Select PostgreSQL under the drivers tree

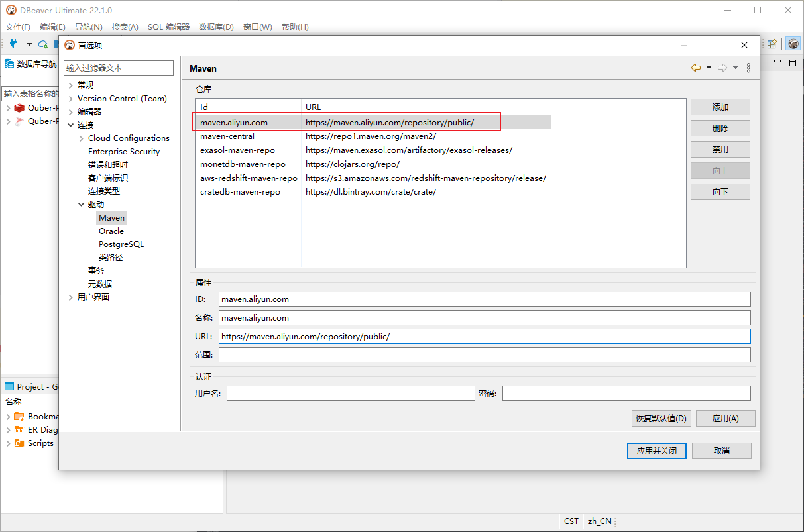tap(121, 244)
